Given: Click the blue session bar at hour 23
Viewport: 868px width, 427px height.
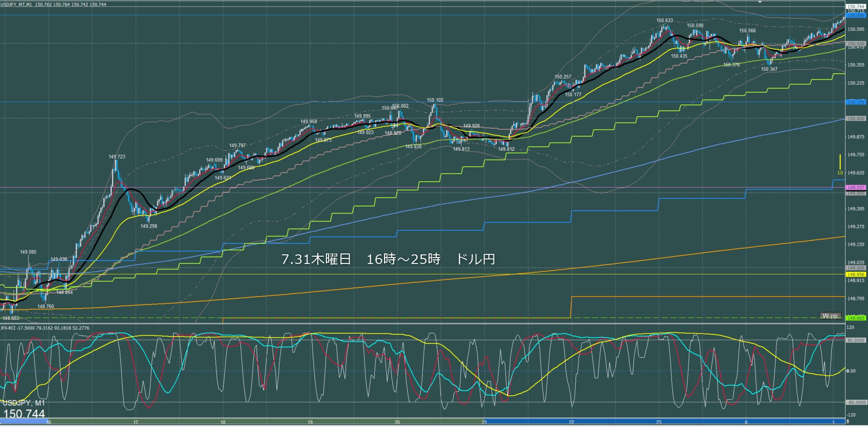Looking at the screenshot, I should (659, 422).
